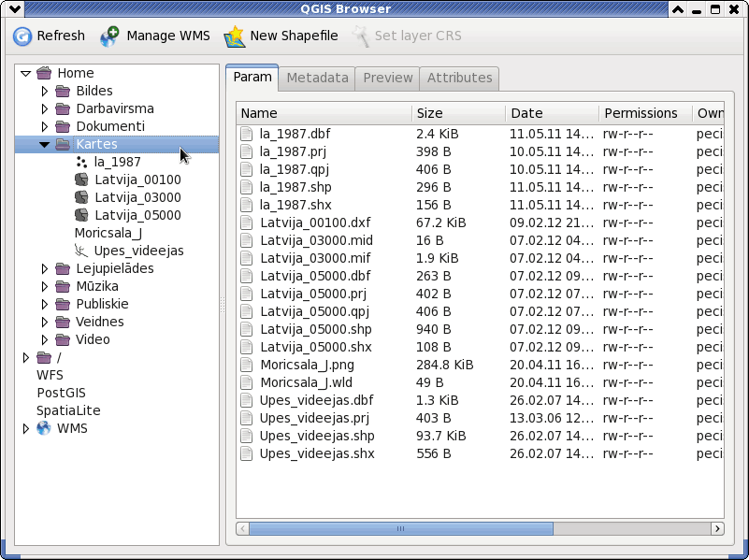Select the Latvija_00100.dxf file row

480,223
